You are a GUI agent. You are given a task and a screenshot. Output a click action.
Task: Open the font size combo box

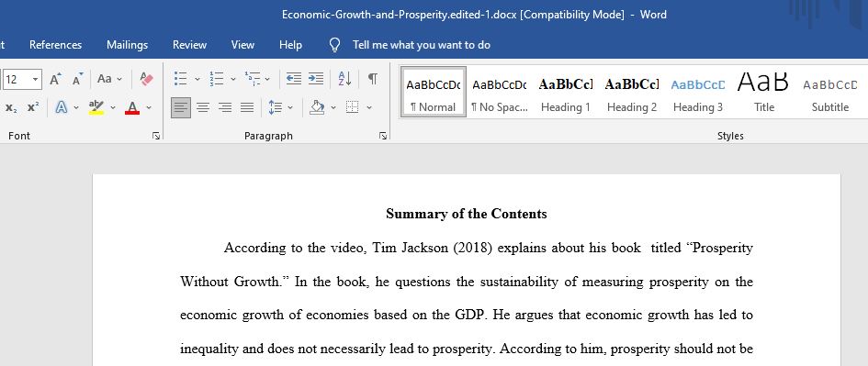[x=23, y=79]
